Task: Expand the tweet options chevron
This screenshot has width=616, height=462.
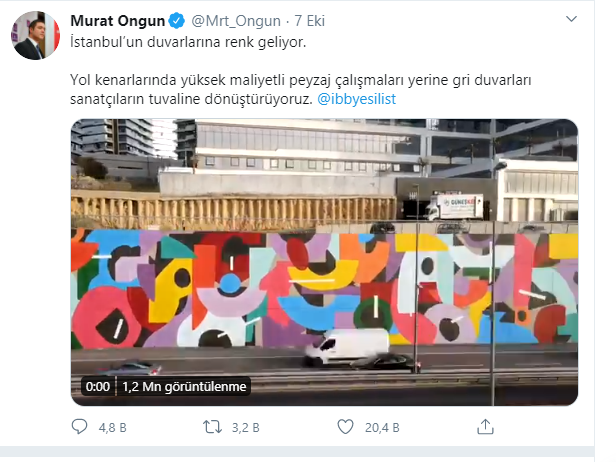Action: (x=571, y=19)
